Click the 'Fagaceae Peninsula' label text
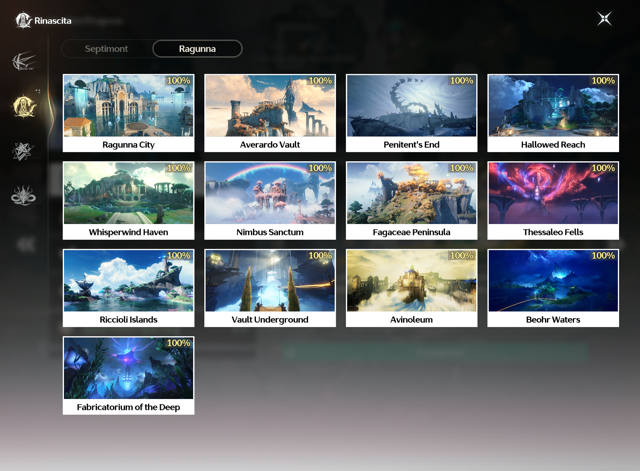This screenshot has width=640, height=471. tap(411, 232)
